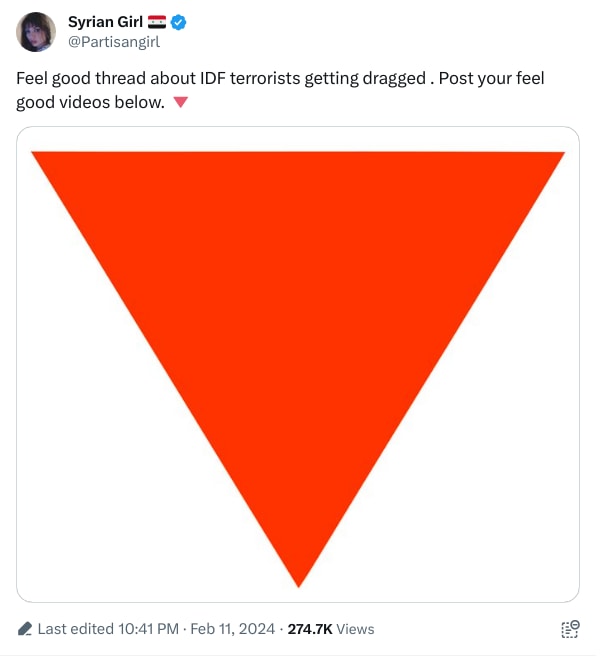
Task: Click the 274.7K view count
Action: [x=310, y=629]
